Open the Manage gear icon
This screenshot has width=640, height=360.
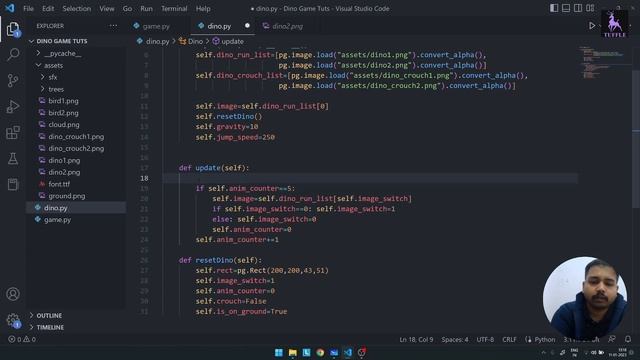coord(13,320)
